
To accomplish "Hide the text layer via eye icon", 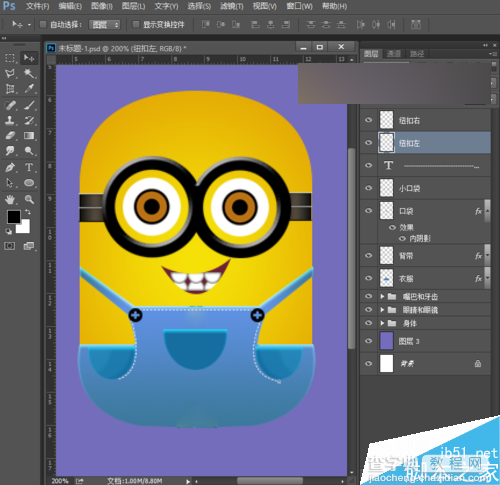I will (x=368, y=165).
